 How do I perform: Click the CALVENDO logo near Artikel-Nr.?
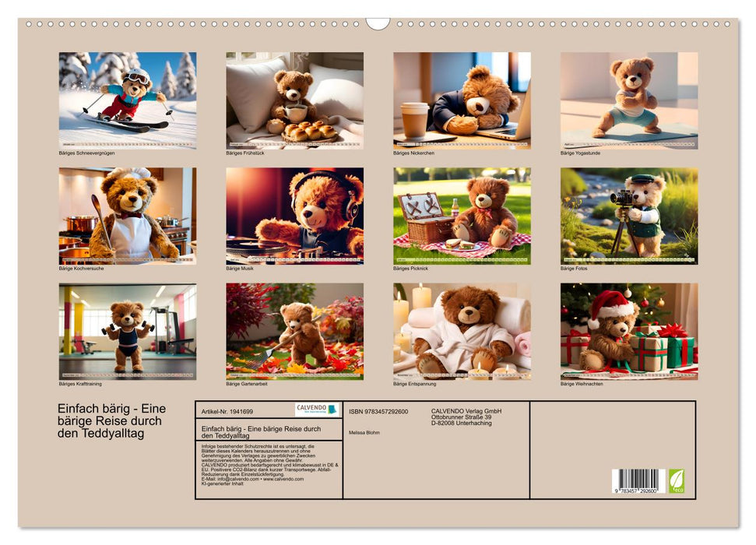coord(314,408)
